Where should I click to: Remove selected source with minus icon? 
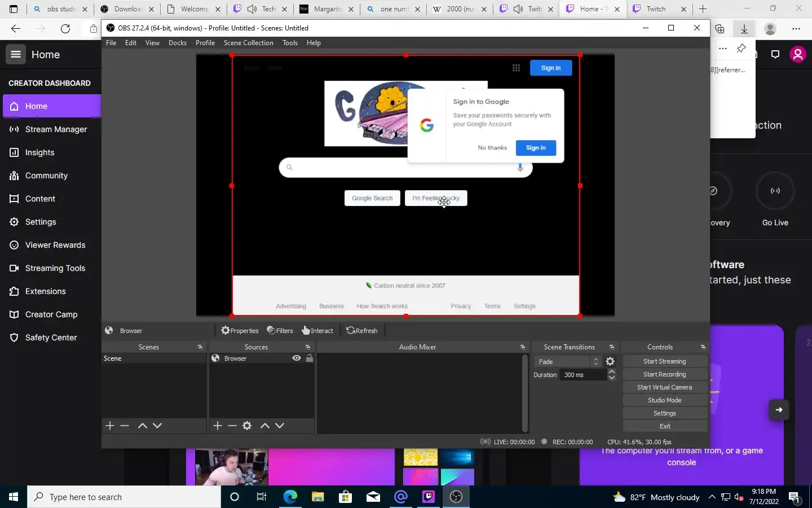coord(232,426)
